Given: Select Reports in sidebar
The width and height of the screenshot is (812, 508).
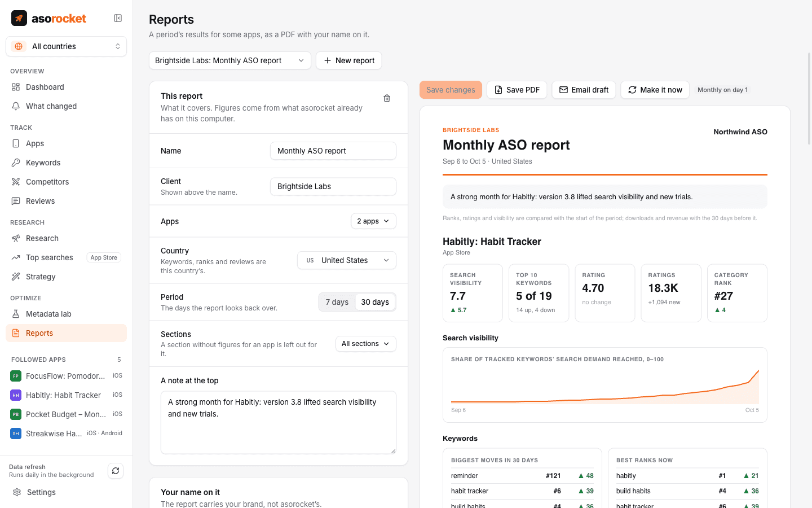Looking at the screenshot, I should tap(67, 333).
